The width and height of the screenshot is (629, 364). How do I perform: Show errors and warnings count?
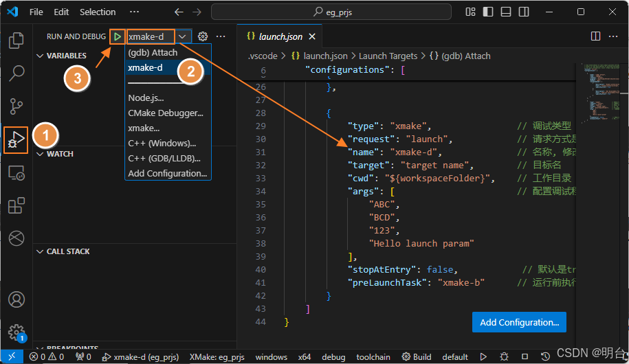(x=47, y=356)
